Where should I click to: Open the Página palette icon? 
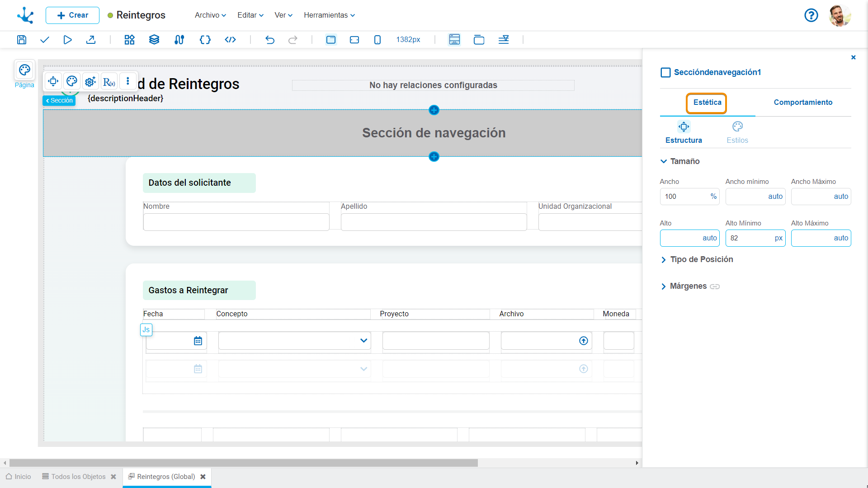tap(24, 70)
